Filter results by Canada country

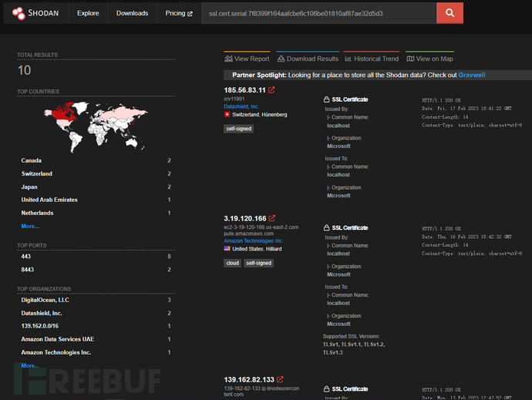point(32,161)
